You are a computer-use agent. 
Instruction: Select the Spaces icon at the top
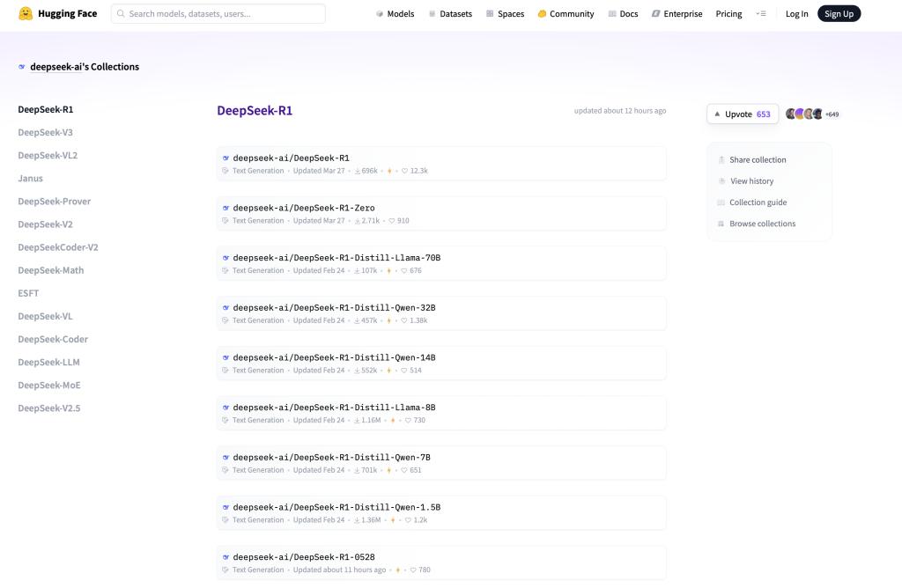click(490, 13)
